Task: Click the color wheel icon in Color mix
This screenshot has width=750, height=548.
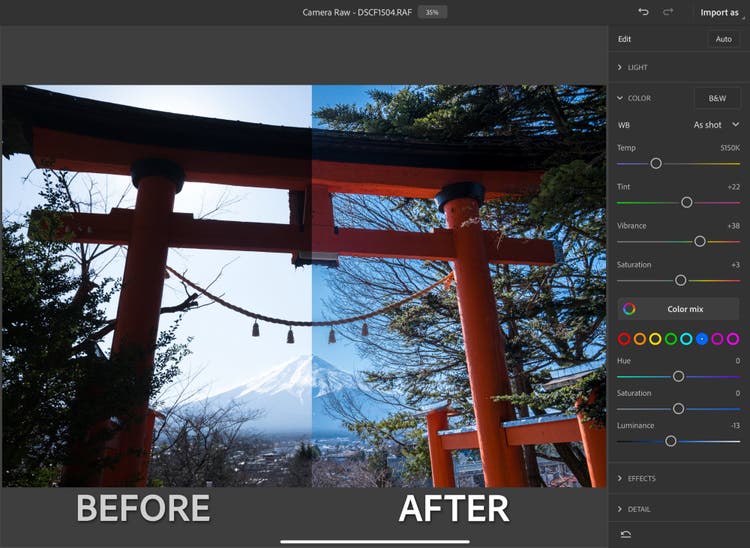Action: (x=629, y=309)
